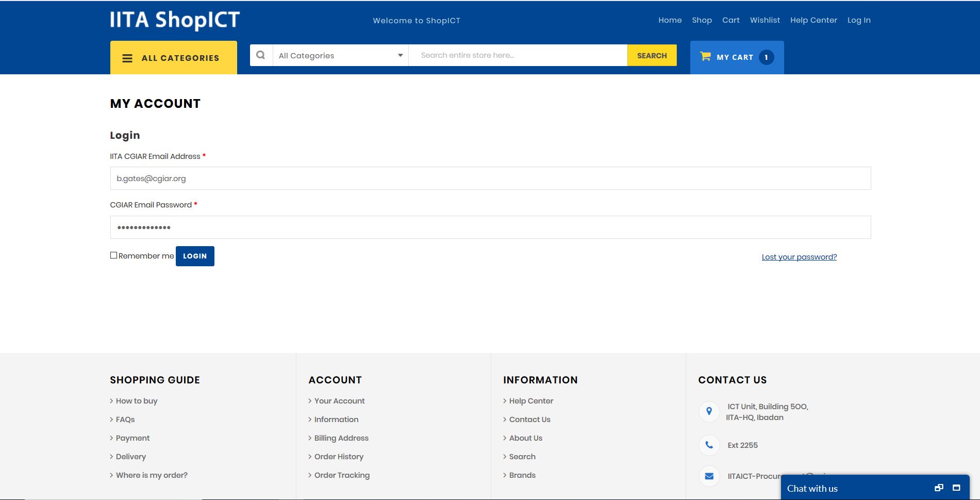Screen dimensions: 980x500
Task: Open the Order Tracking link
Action: tap(342, 475)
